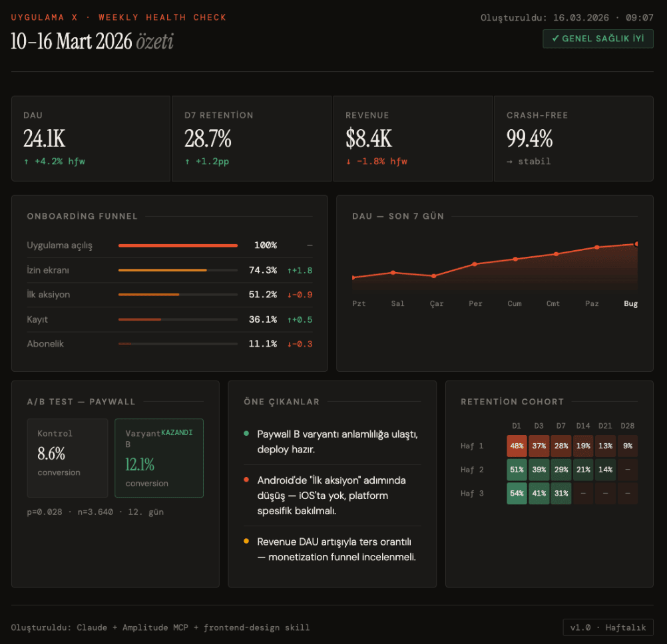Open the D7 Retention metric card
The width and height of the screenshot is (667, 644).
click(x=252, y=138)
